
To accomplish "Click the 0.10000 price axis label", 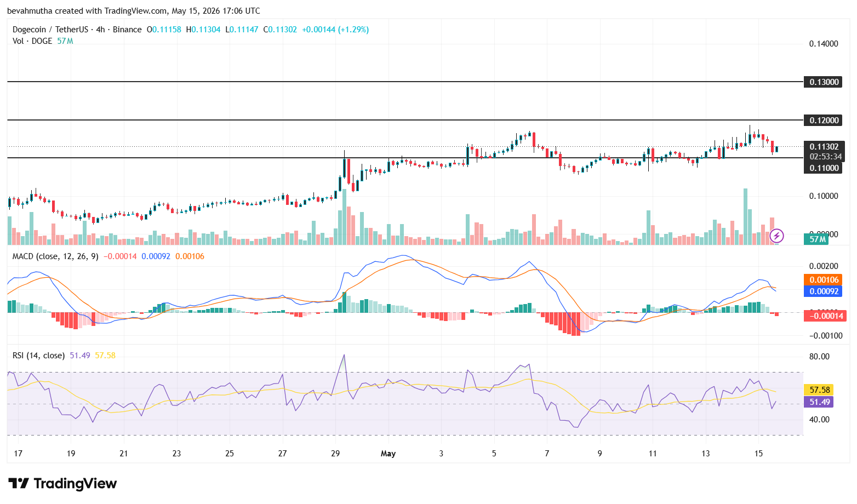I will coord(824,196).
